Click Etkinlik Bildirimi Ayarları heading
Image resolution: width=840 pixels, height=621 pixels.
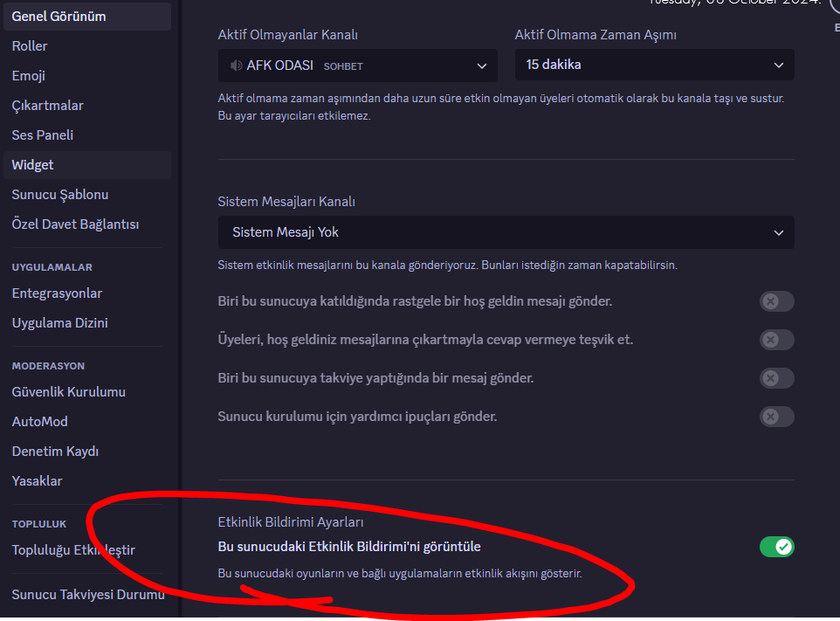291,522
